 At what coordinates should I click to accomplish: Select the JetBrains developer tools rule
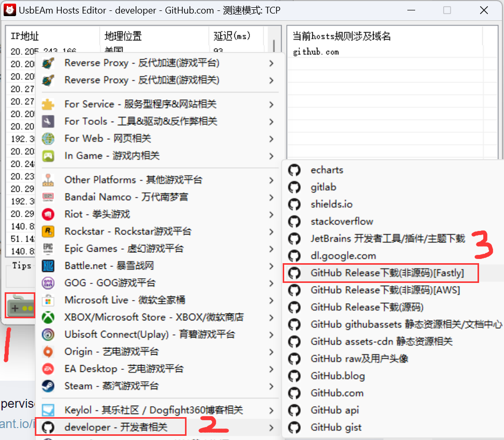coord(393,239)
